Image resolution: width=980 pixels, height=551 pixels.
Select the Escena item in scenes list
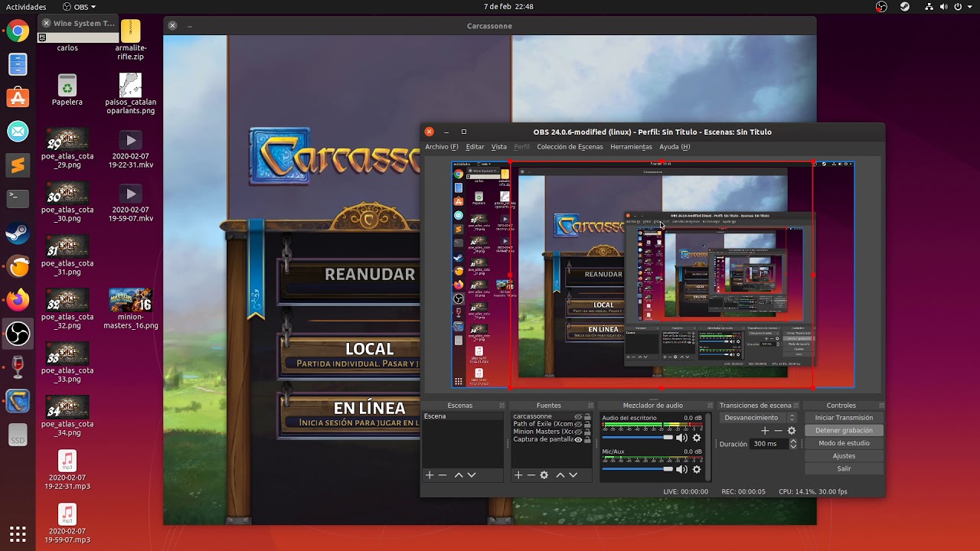pyautogui.click(x=463, y=416)
